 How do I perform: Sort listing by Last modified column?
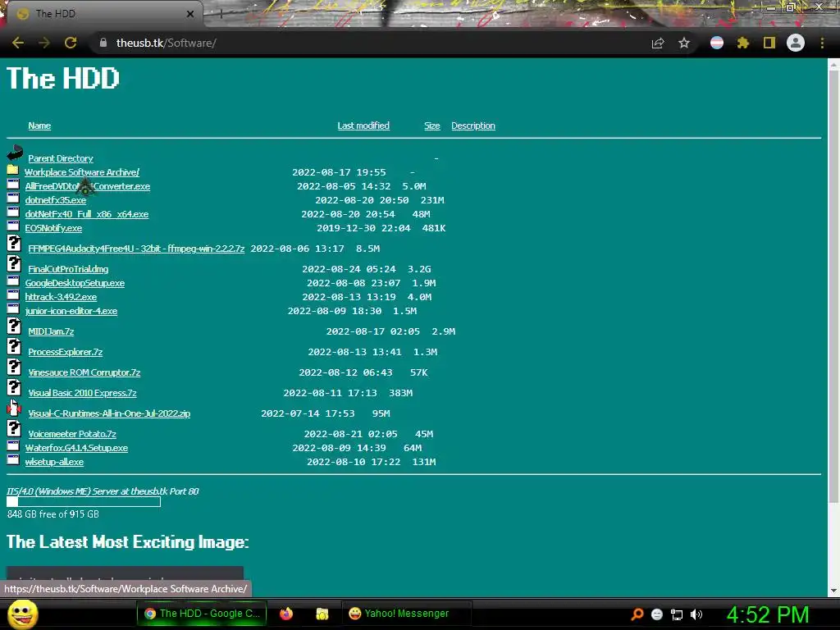363,126
